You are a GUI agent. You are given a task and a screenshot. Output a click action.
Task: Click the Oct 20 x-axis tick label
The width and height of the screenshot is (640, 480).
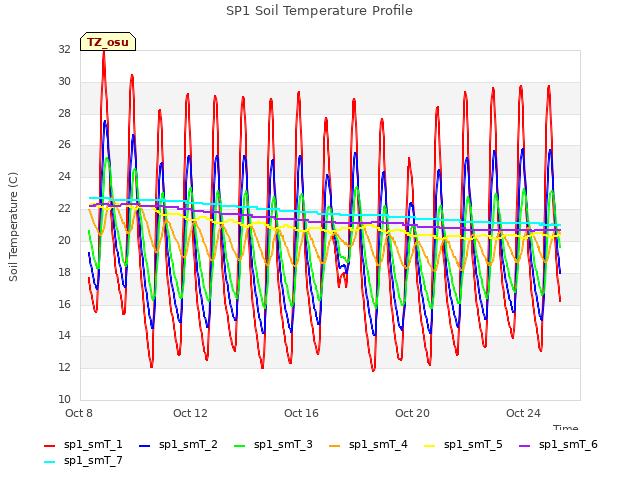tap(412, 413)
